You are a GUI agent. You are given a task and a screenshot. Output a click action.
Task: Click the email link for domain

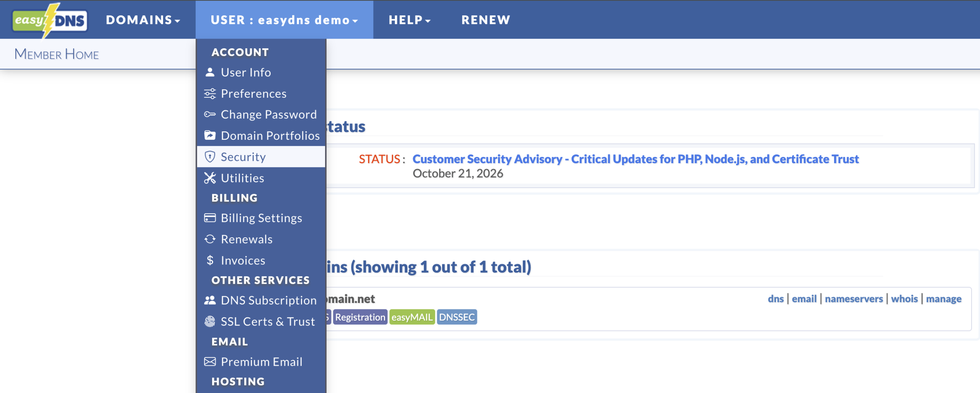[x=804, y=299]
